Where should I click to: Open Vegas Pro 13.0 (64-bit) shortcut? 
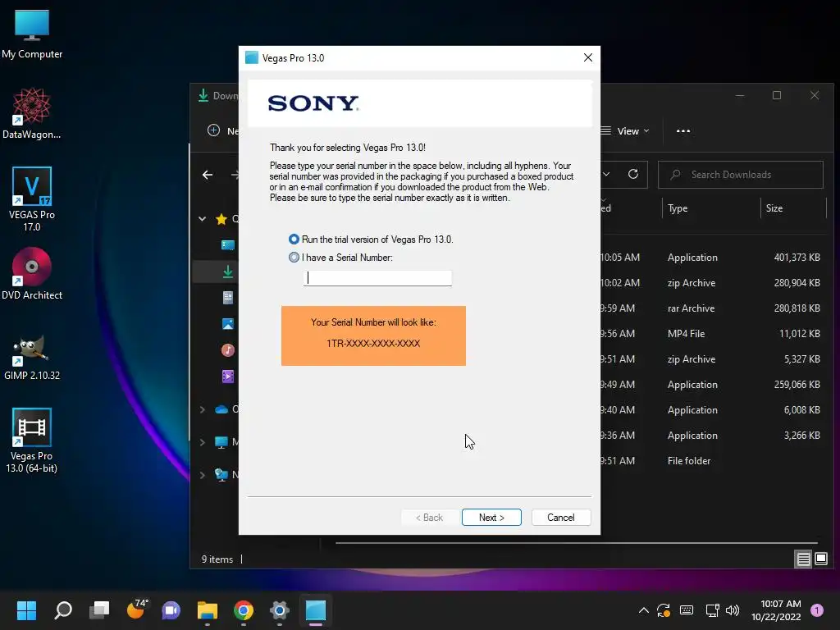tap(32, 441)
